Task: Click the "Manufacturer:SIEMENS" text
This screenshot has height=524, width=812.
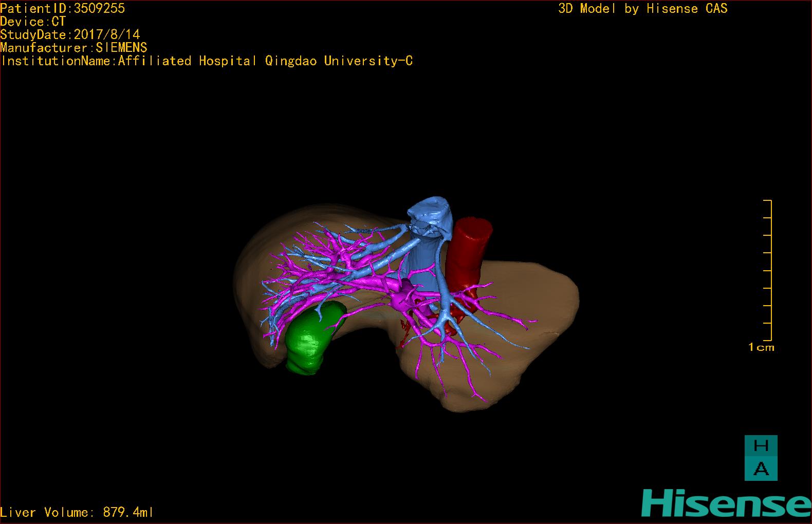Action: (73, 48)
